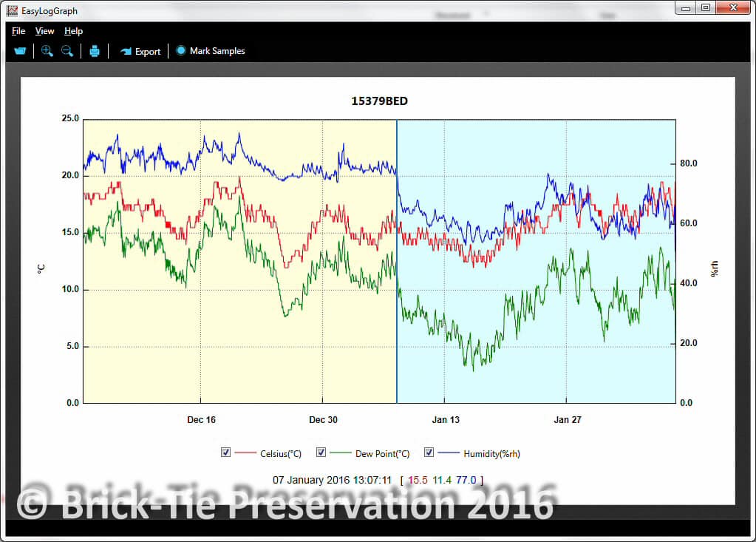Close the EasyLogGraph window
This screenshot has width=756, height=542.
click(x=732, y=8)
